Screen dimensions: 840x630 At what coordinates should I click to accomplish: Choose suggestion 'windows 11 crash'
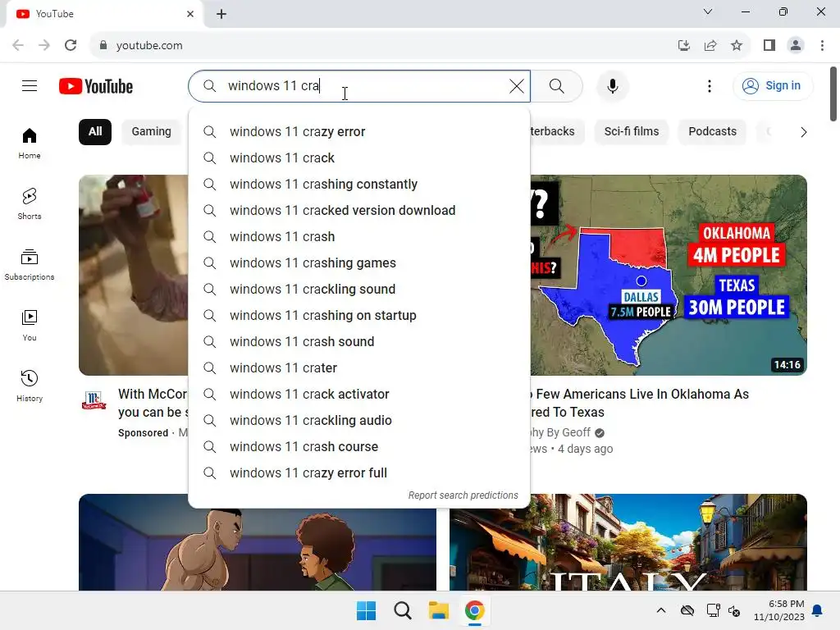[359, 237]
